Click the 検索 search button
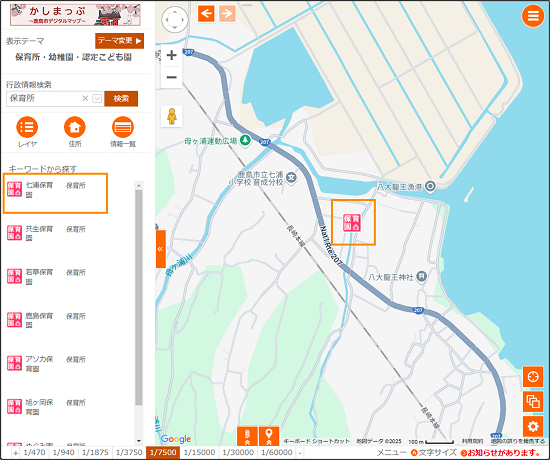The height and width of the screenshot is (460, 550). click(121, 99)
